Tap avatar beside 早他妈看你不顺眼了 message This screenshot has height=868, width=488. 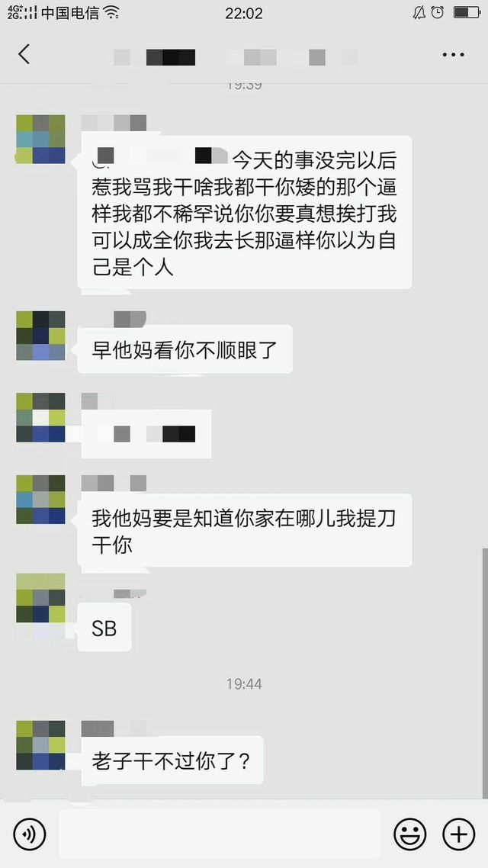(40, 336)
